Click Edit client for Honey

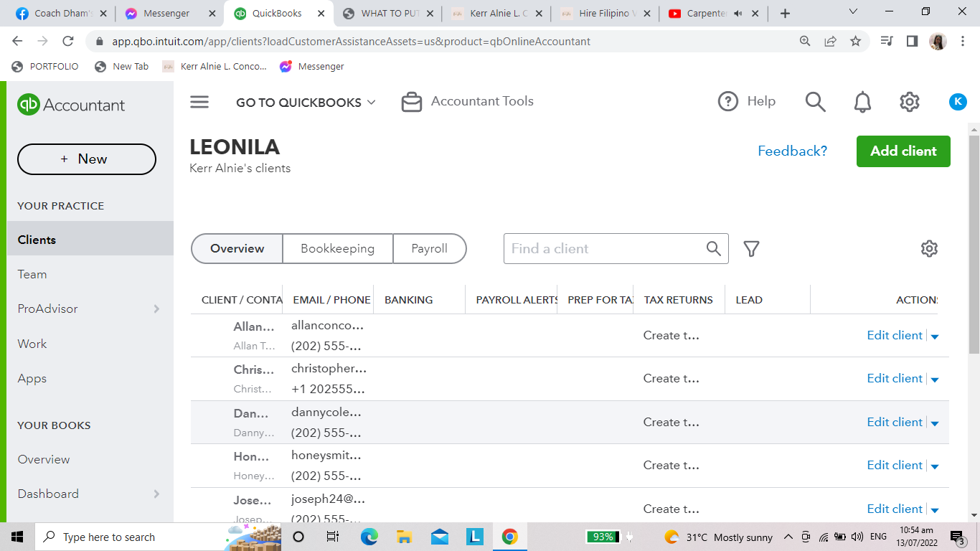[x=895, y=466]
